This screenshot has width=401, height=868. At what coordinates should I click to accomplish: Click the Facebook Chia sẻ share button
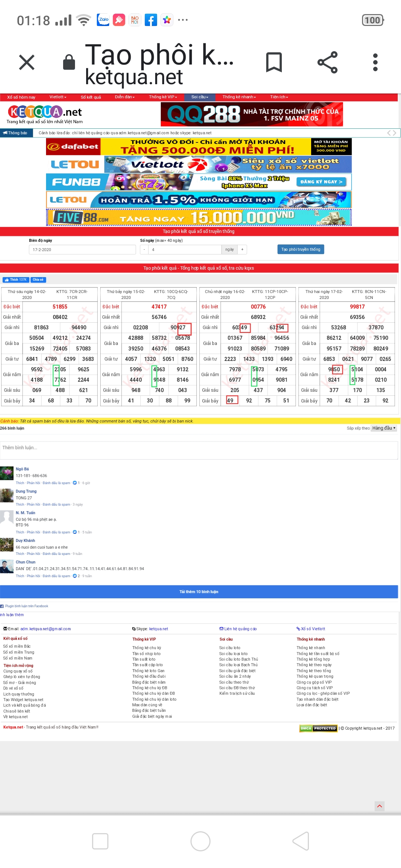pos(38,280)
